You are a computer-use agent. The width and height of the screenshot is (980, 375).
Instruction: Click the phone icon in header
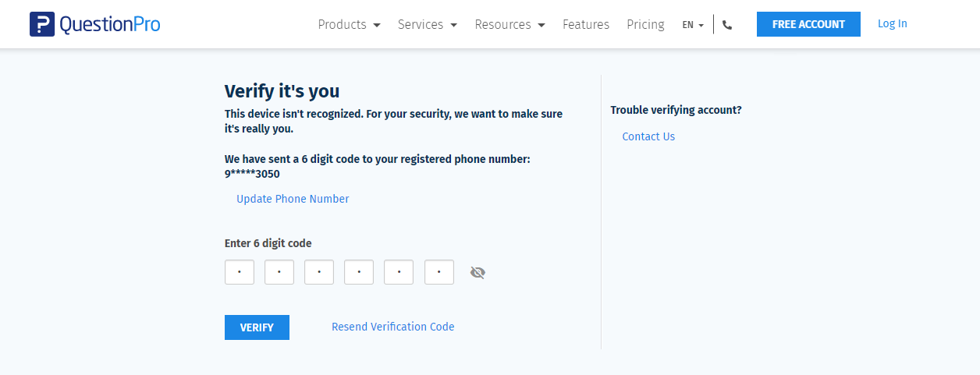[727, 25]
